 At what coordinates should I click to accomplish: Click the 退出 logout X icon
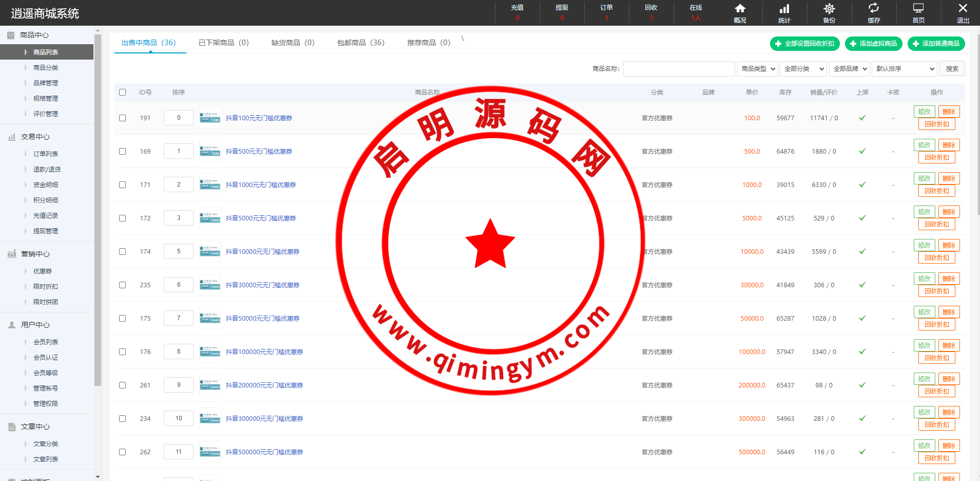click(963, 9)
